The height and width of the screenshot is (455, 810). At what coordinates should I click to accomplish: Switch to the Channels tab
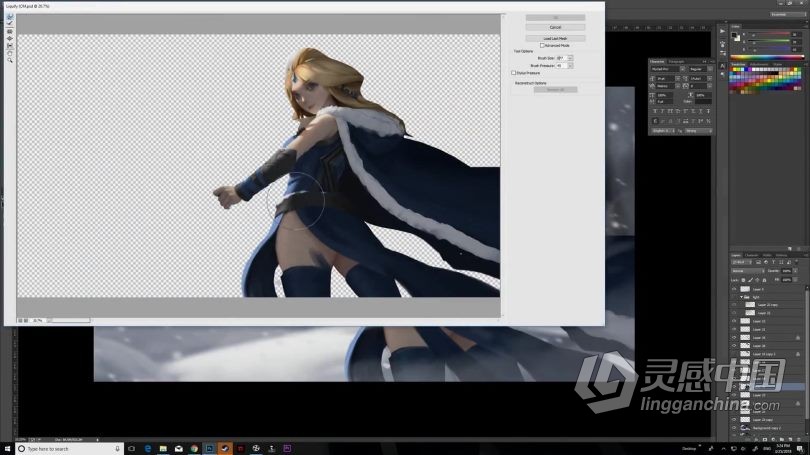[x=752, y=255]
